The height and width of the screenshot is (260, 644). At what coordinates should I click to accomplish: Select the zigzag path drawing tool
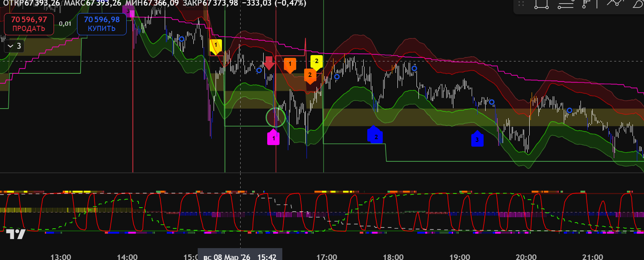pos(615,3)
